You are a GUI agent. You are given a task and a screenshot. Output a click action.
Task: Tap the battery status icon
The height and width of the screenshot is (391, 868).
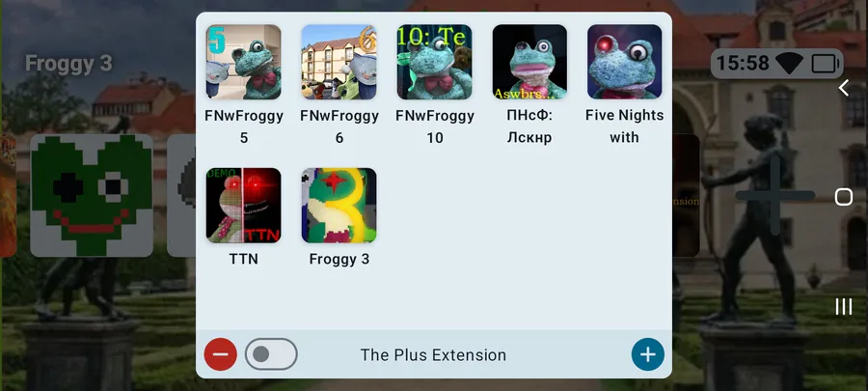826,64
